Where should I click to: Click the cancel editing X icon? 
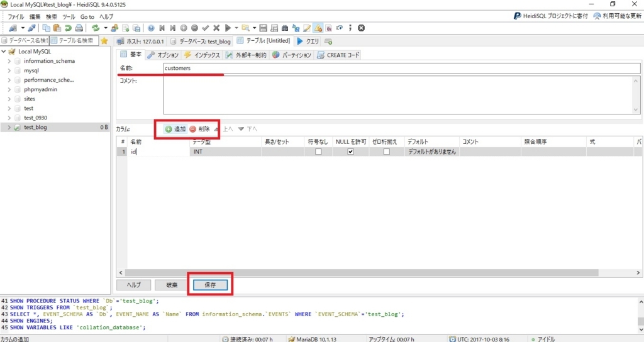[216, 28]
